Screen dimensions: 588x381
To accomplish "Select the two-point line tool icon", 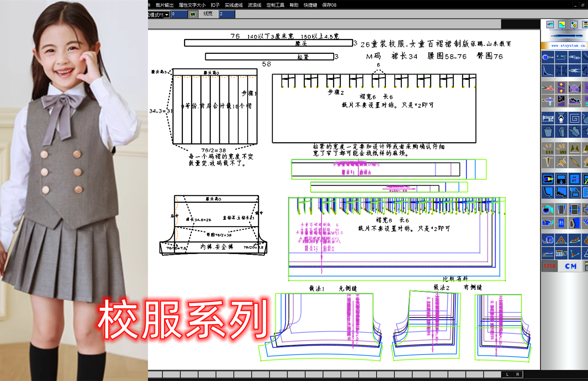I will [x=561, y=57].
